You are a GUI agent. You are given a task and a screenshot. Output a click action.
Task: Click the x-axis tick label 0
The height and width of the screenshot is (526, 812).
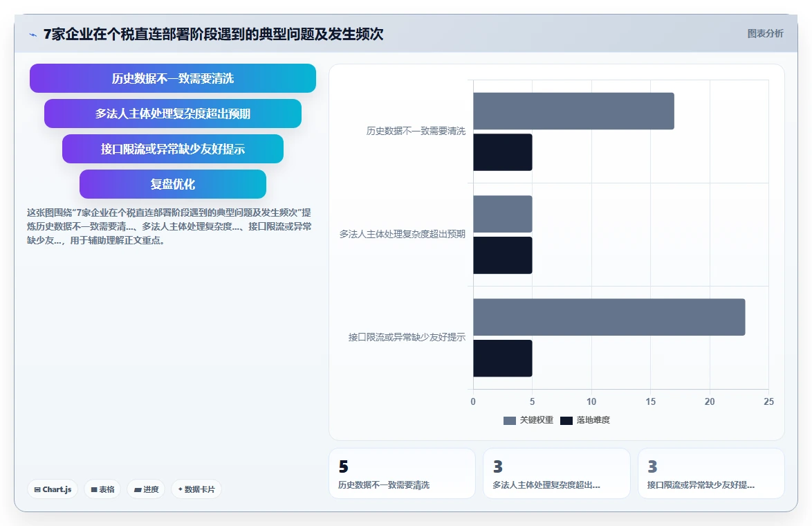[x=473, y=401]
